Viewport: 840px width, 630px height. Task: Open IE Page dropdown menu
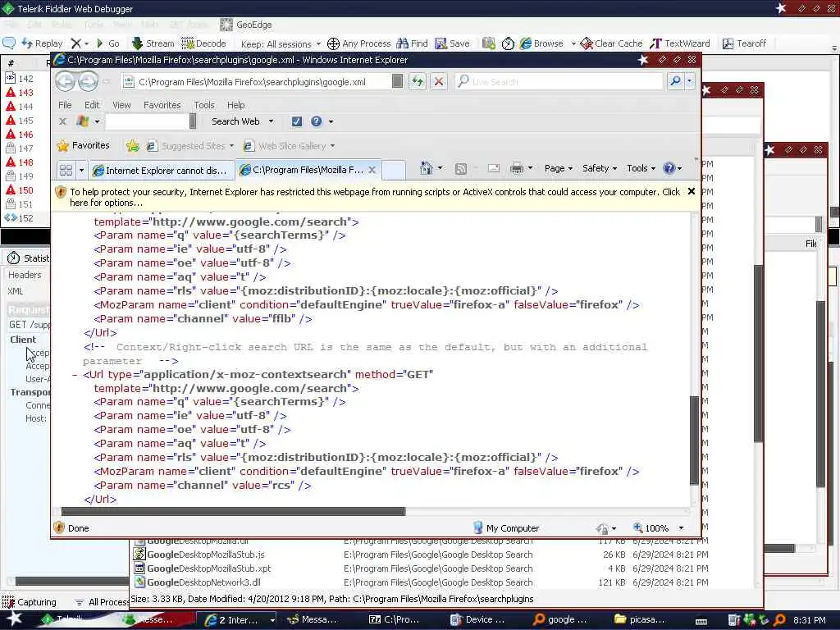[558, 168]
